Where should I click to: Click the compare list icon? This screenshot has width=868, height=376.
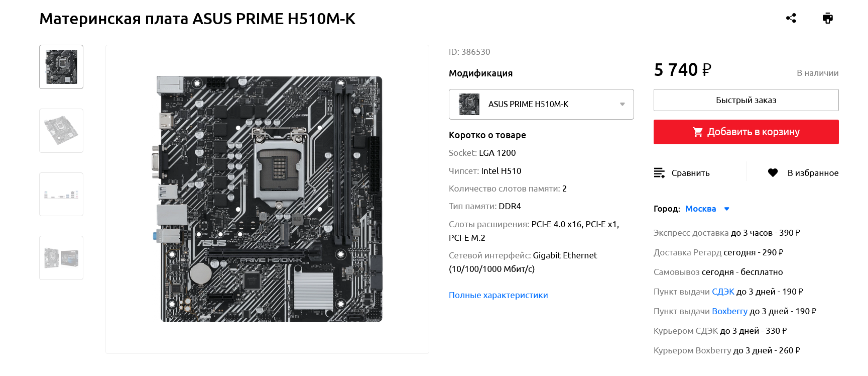pos(659,173)
